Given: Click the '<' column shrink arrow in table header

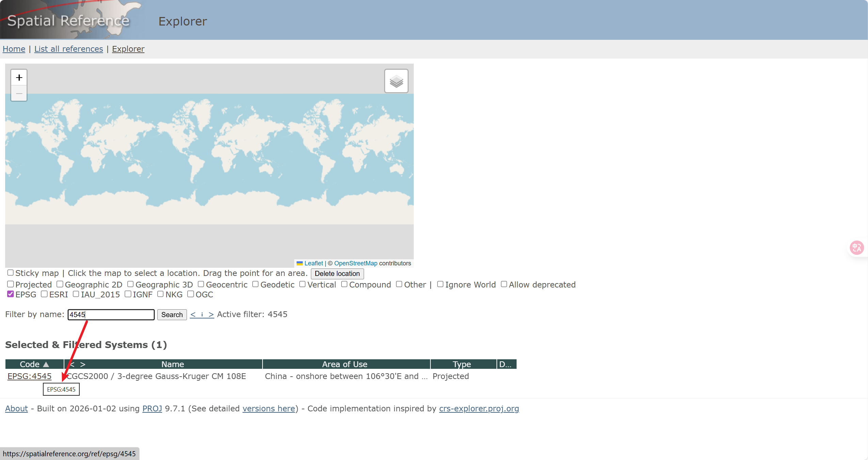Looking at the screenshot, I should [72, 364].
